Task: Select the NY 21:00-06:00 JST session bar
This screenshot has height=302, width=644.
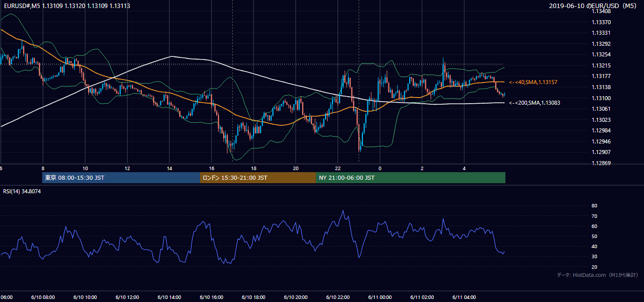Action: pyautogui.click(x=411, y=178)
